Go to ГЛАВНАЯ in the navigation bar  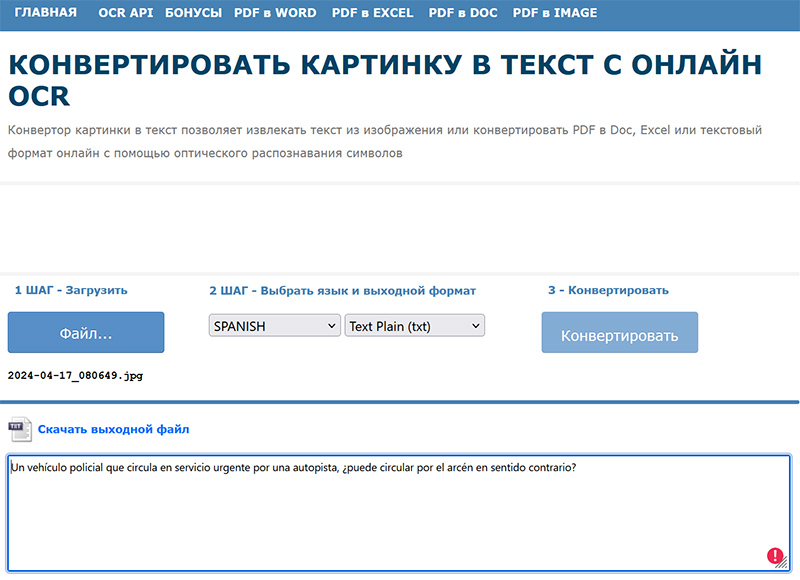click(46, 13)
